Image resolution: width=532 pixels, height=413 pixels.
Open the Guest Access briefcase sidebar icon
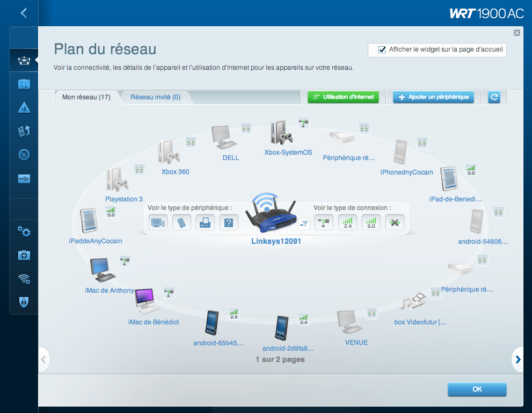click(x=24, y=84)
